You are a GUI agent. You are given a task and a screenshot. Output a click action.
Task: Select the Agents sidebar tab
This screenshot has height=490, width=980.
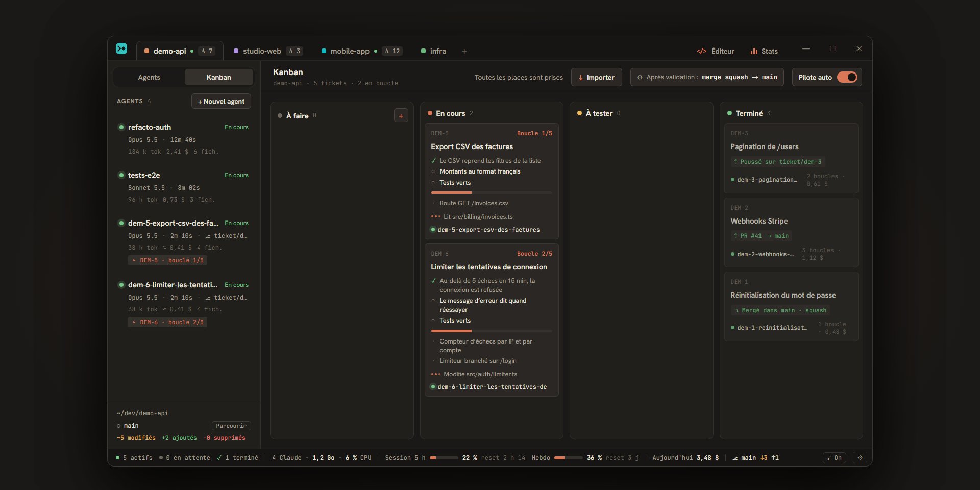click(x=149, y=77)
